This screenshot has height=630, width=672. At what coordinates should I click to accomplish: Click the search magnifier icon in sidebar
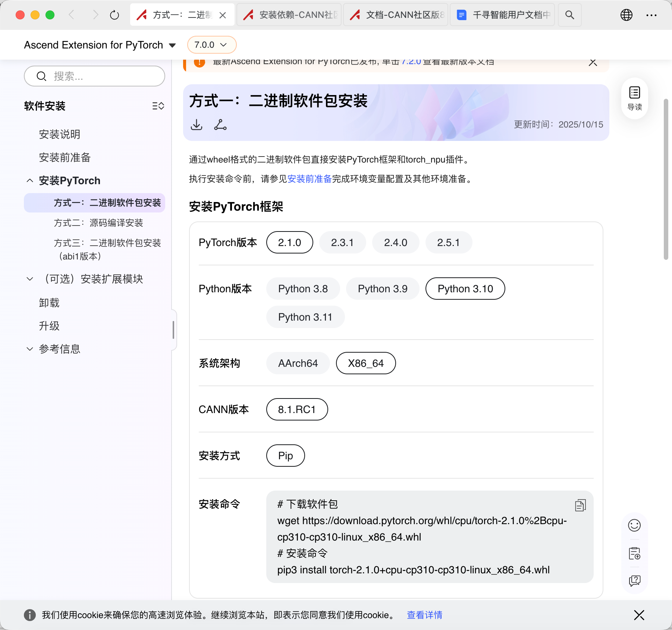[41, 76]
